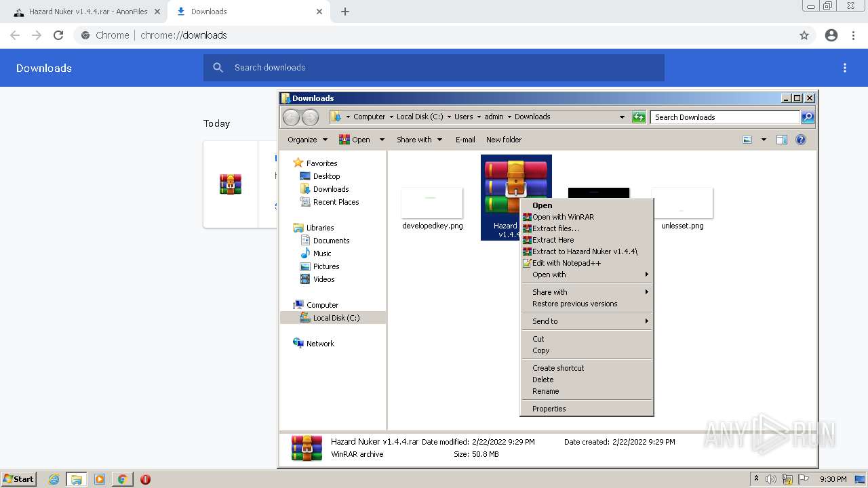Select Documents library
Viewport: 868px width, 488px height.
tap(331, 241)
